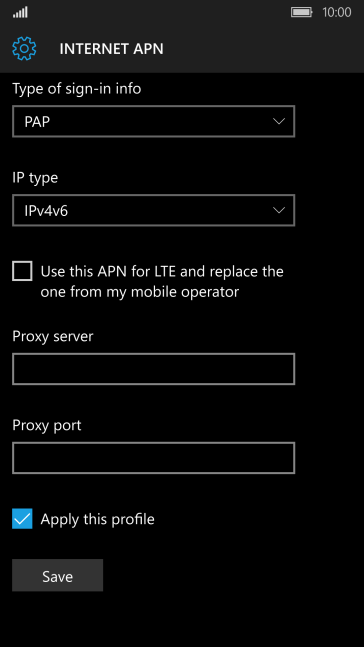Image resolution: width=364 pixels, height=647 pixels.
Task: Tap the battery indicator icon
Action: [x=301, y=12]
